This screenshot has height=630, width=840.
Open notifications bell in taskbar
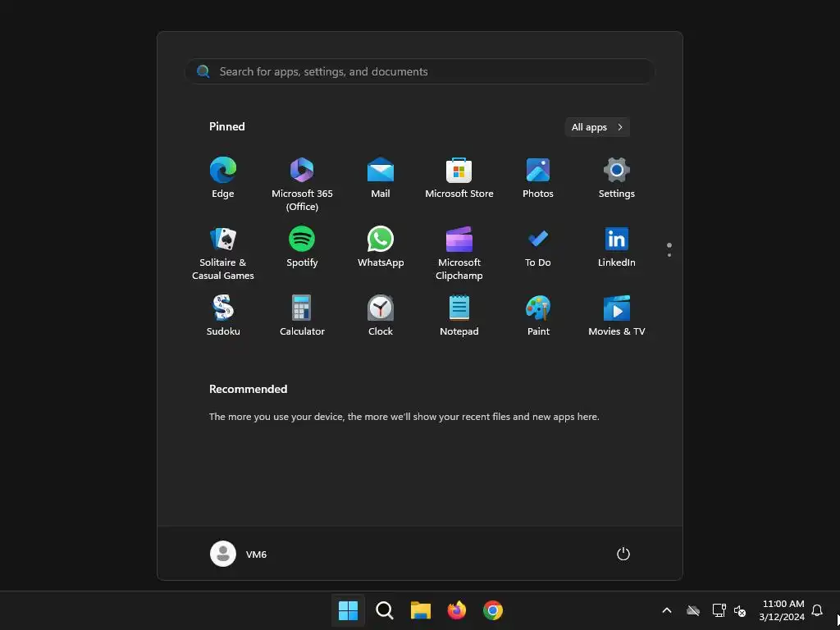click(x=817, y=610)
